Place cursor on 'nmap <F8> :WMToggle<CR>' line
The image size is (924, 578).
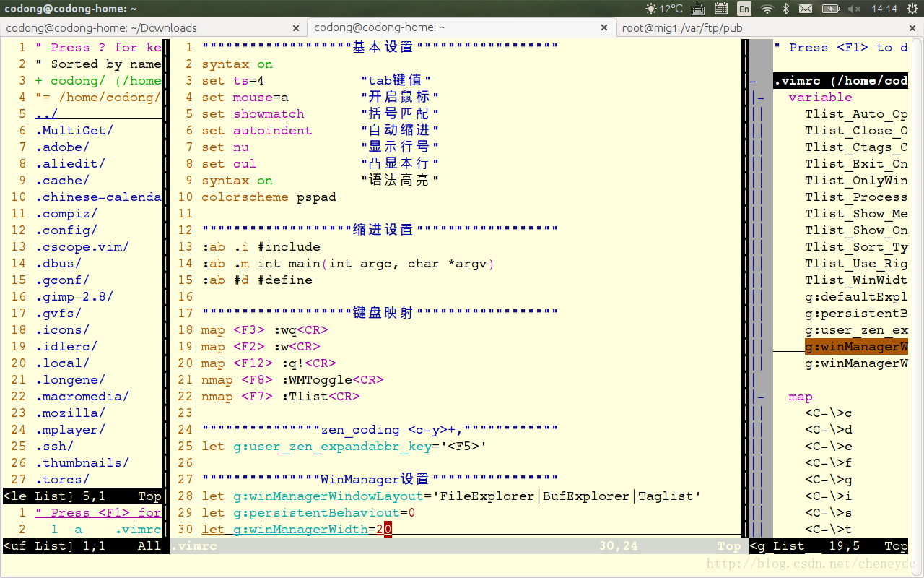coord(292,380)
